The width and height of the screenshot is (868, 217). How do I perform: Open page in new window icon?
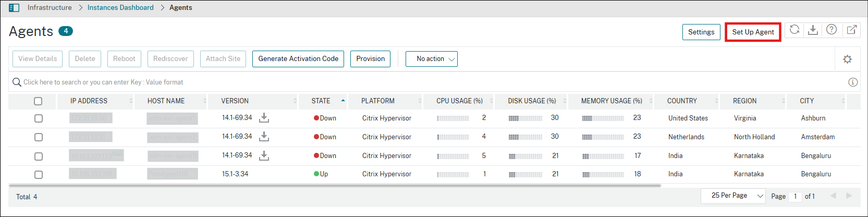click(x=851, y=30)
